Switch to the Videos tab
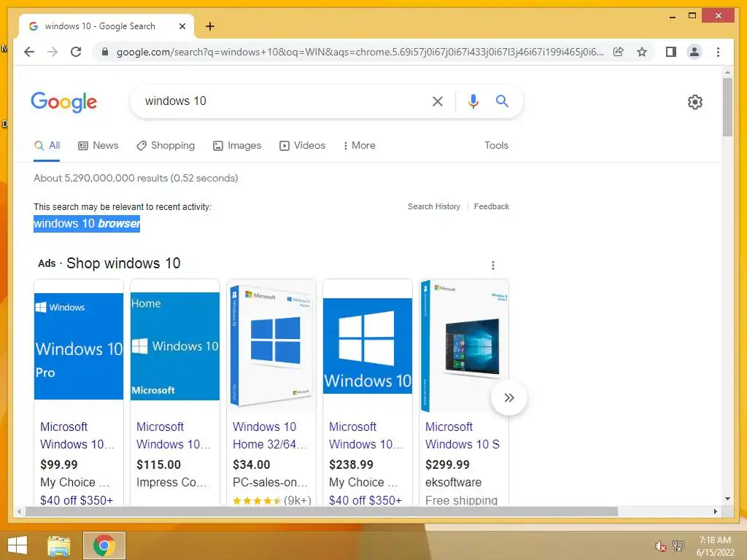 pos(302,146)
